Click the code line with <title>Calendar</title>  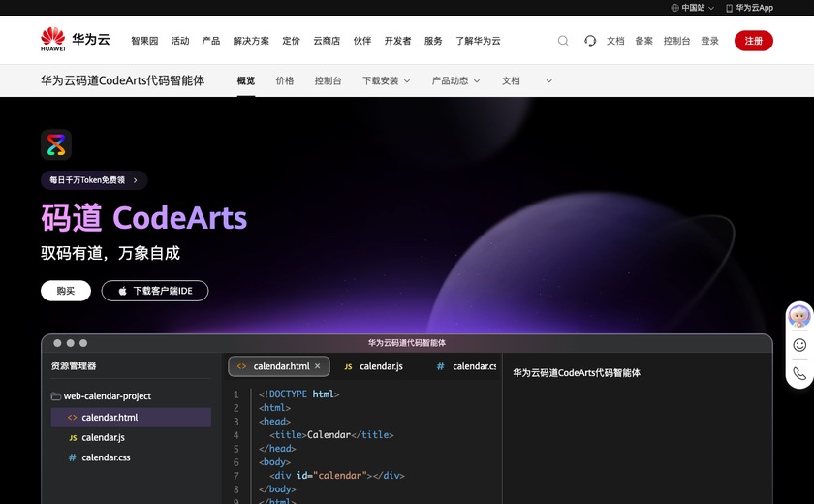click(331, 435)
